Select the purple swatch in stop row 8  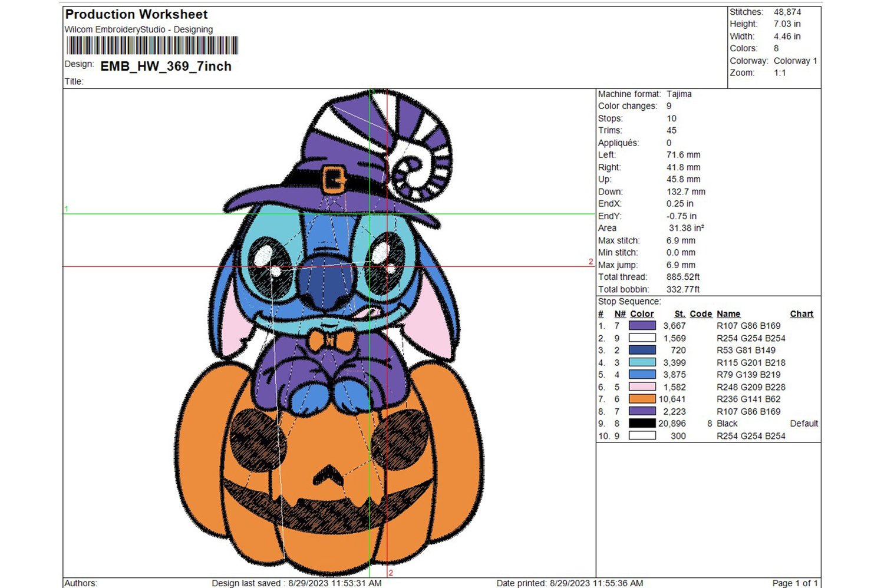coord(642,411)
